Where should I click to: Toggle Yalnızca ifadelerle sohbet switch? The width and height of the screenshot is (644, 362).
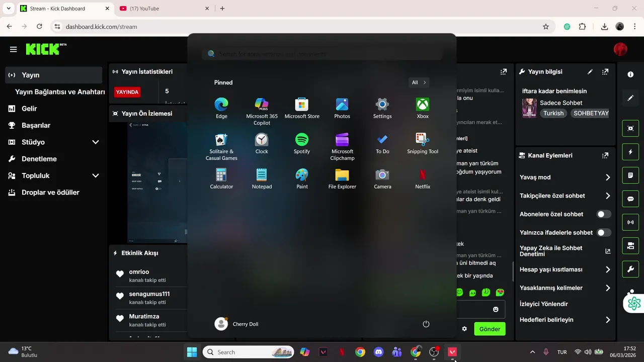coord(604,233)
